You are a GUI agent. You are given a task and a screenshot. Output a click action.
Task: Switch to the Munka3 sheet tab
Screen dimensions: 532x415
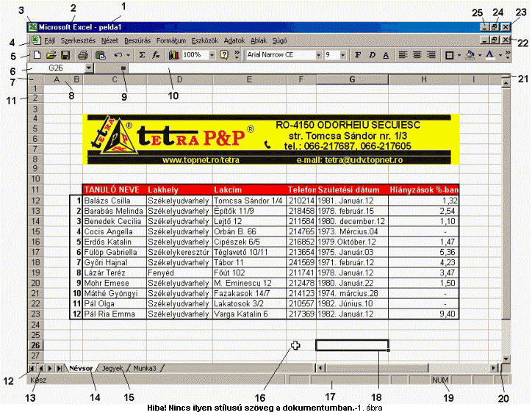coord(145,368)
